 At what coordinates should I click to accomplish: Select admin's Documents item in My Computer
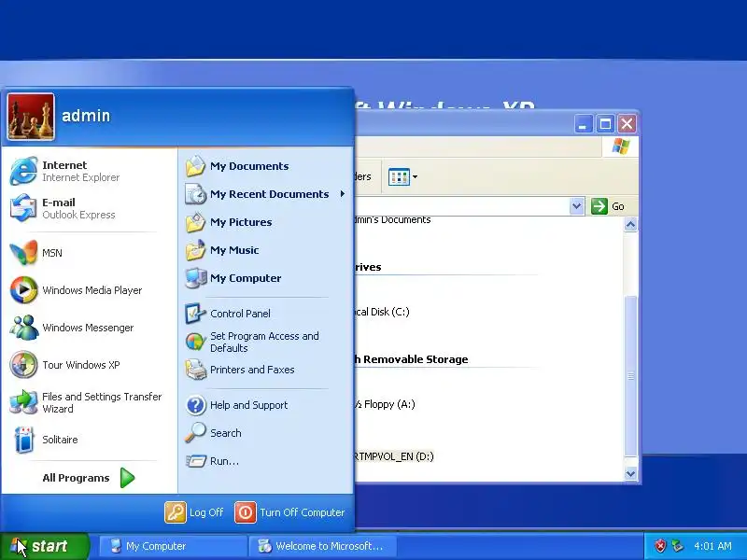pos(392,220)
